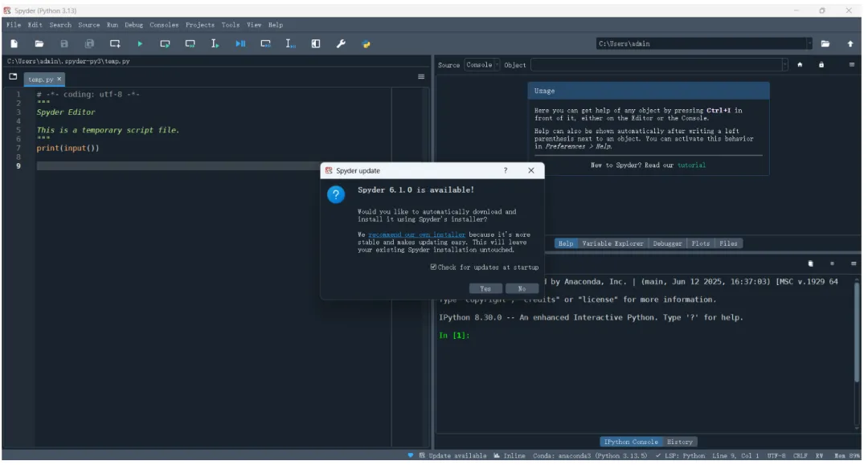This screenshot has height=465, width=868.
Task: Expand the Source Console dropdown
Action: [482, 65]
